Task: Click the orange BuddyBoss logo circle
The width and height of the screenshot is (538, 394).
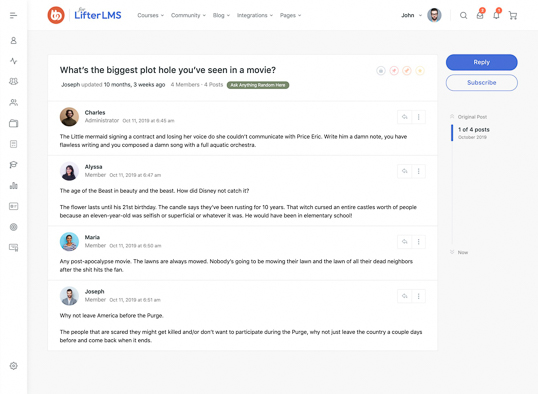Action: [x=56, y=15]
